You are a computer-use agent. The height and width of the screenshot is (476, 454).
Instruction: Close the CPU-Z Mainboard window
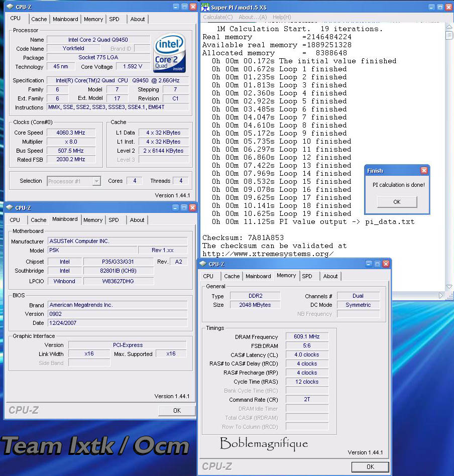click(192, 207)
